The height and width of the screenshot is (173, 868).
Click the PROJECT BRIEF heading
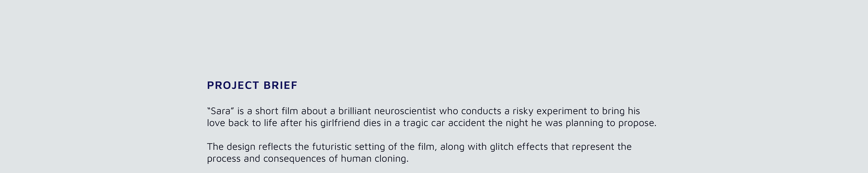[252, 86]
